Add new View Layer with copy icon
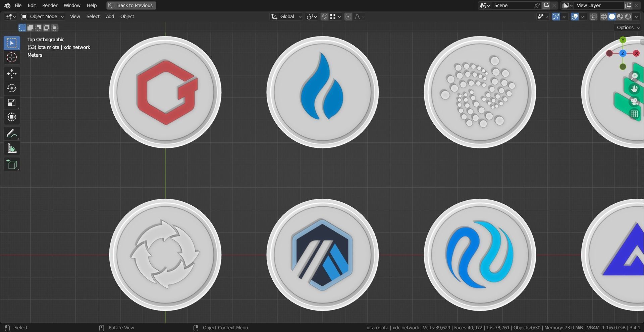 pyautogui.click(x=628, y=5)
